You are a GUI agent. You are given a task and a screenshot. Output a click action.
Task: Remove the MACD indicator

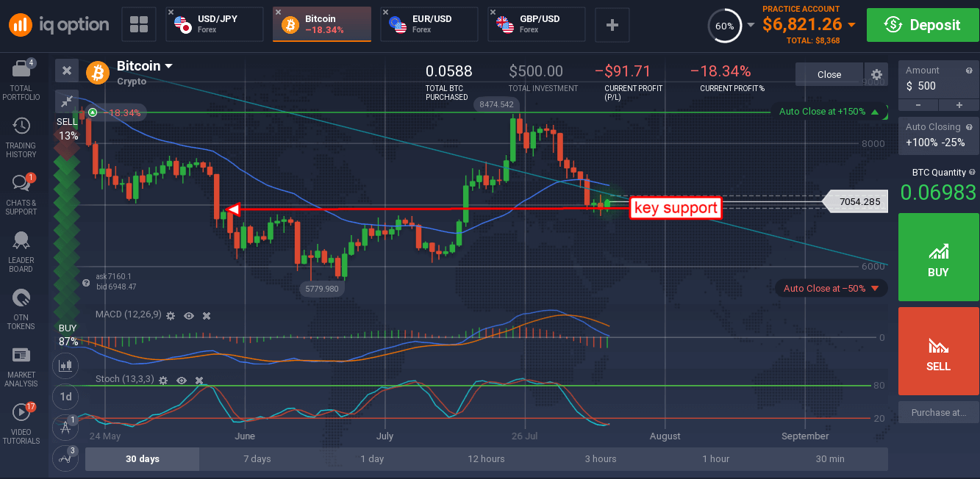(x=207, y=315)
